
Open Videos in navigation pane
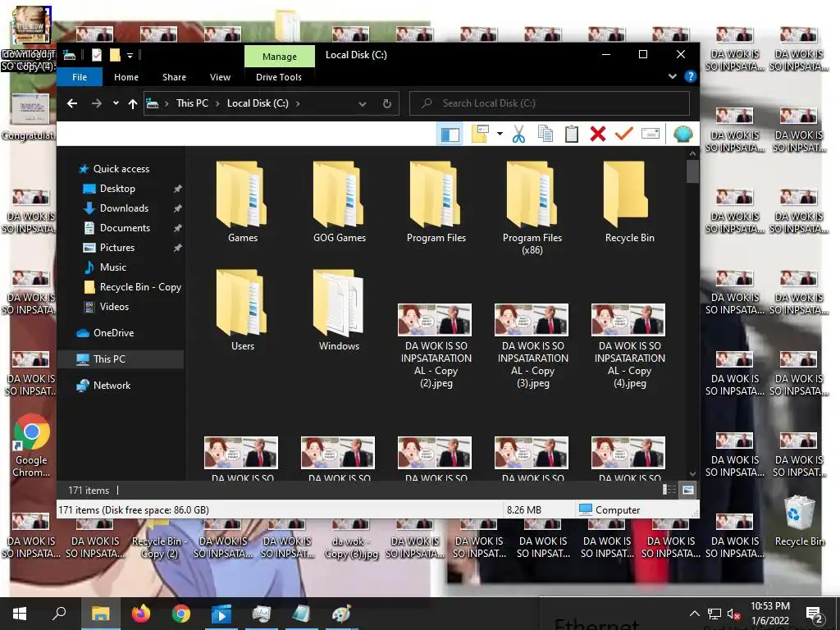(x=114, y=307)
